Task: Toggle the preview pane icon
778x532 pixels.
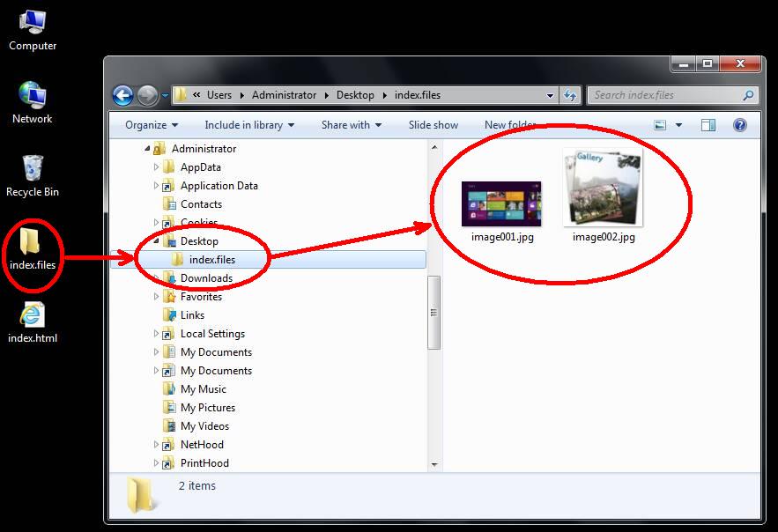Action: [x=708, y=125]
